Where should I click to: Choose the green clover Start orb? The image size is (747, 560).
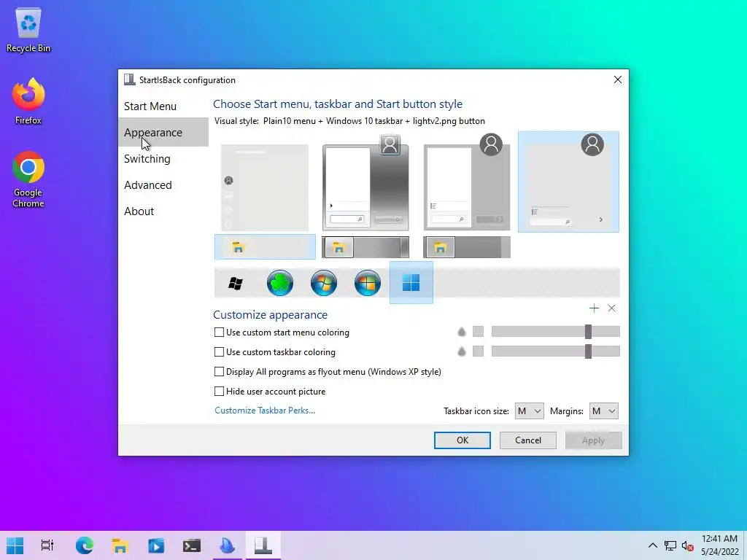coord(279,283)
